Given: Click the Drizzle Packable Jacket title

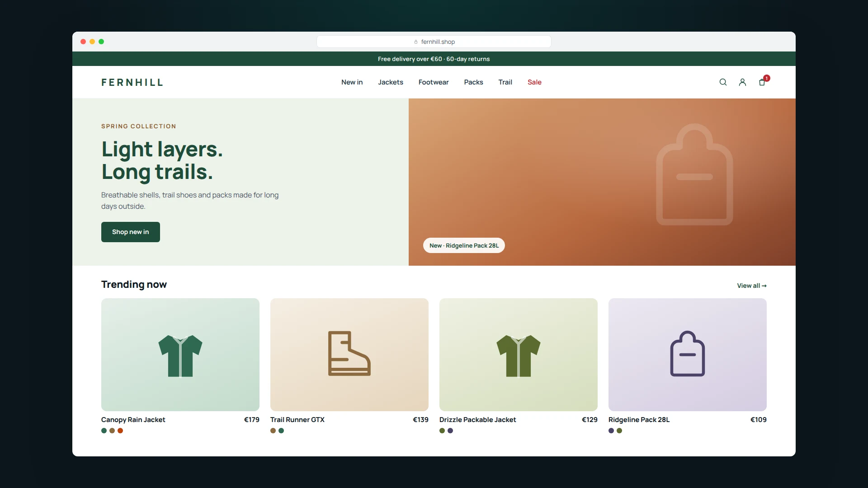Looking at the screenshot, I should point(478,420).
